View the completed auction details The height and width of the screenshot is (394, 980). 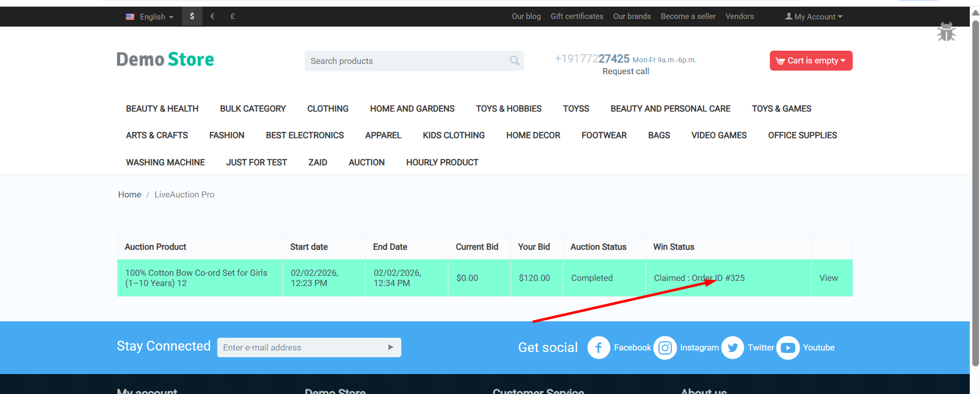pyautogui.click(x=828, y=278)
